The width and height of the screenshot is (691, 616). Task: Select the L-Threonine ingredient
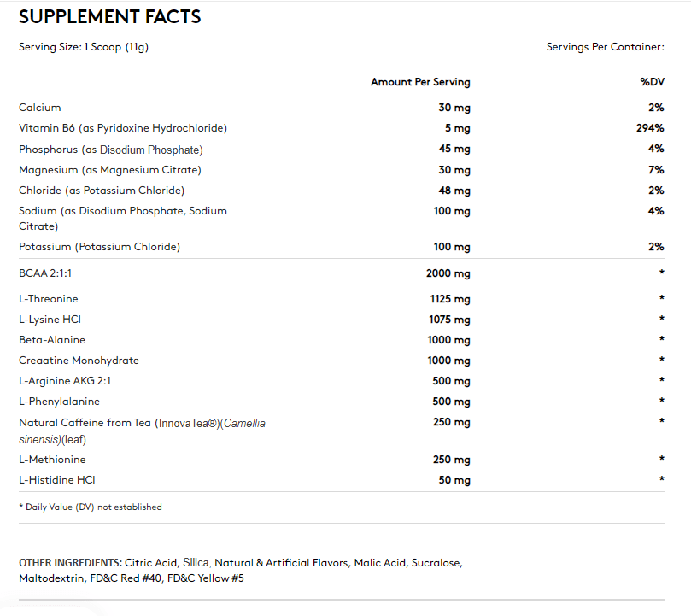pos(48,299)
